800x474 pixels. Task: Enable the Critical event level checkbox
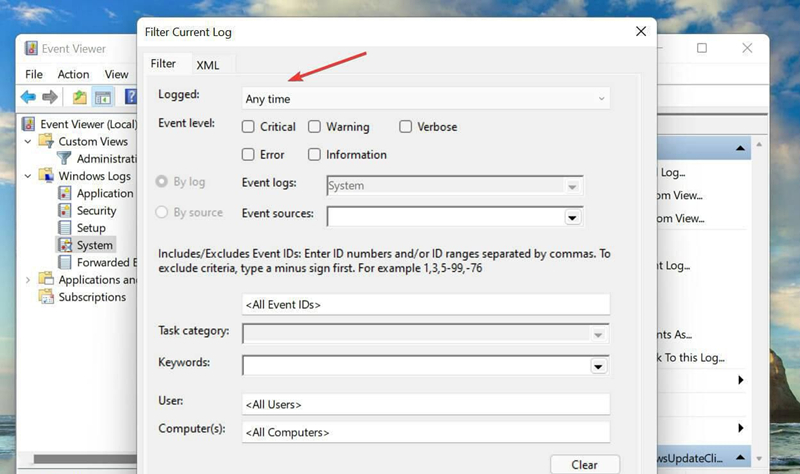coord(248,127)
